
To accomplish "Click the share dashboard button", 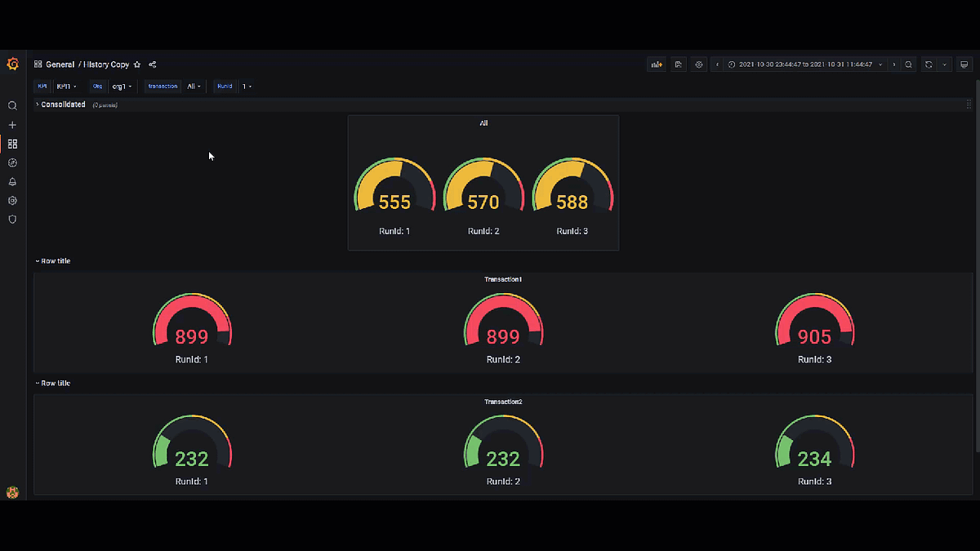I will (x=152, y=64).
